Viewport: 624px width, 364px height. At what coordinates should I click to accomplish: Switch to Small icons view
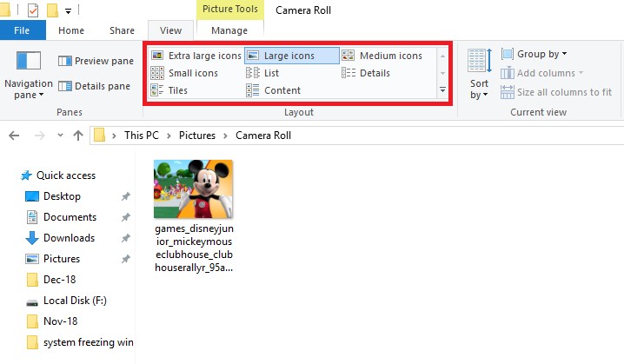tap(184, 73)
